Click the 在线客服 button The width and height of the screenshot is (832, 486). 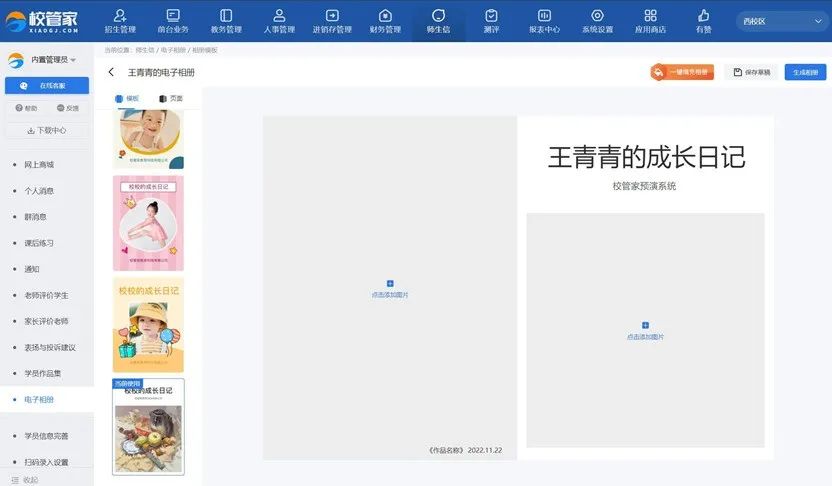pyautogui.click(x=46, y=85)
